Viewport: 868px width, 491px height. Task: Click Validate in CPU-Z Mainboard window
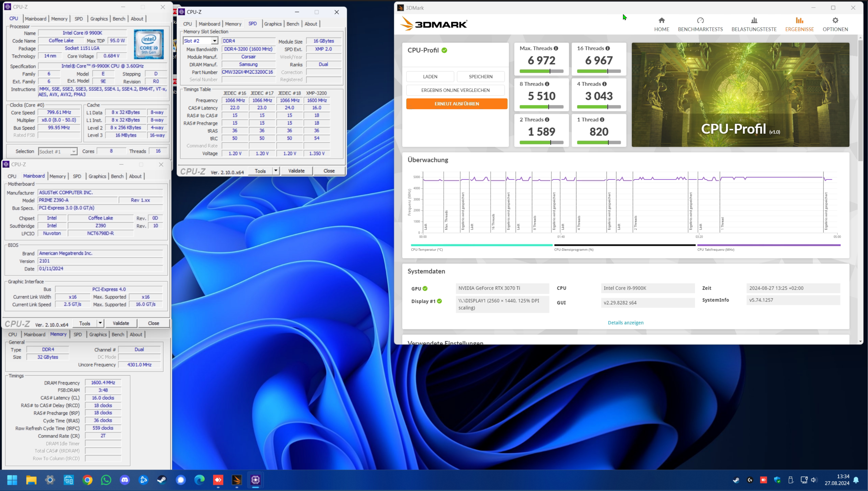click(121, 323)
